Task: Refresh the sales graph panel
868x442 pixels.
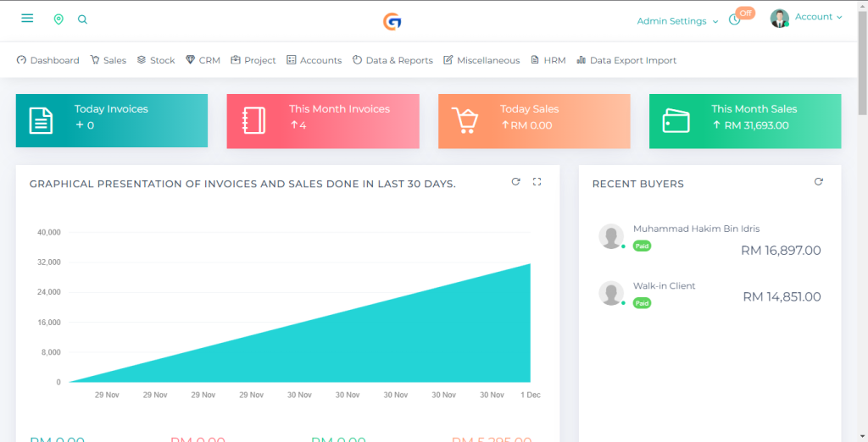Action: tap(515, 182)
